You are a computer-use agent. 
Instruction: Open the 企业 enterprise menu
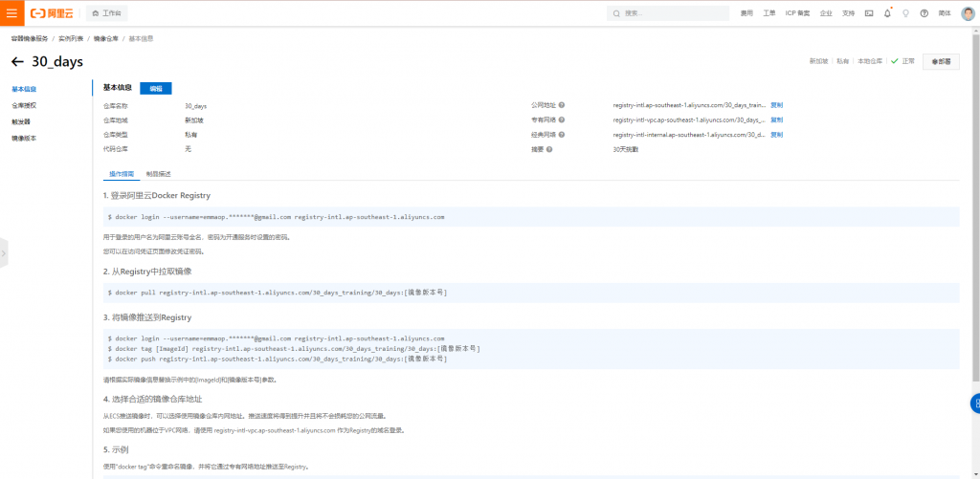(826, 13)
